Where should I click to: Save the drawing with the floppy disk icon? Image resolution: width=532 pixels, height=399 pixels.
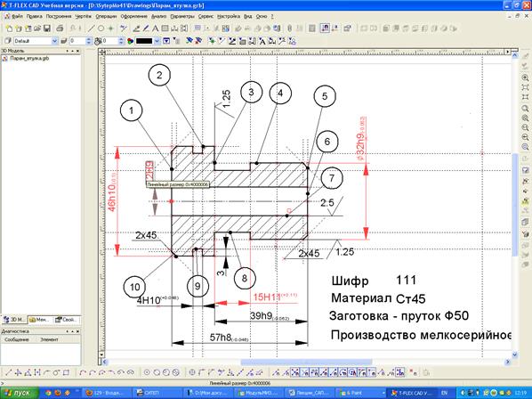[x=47, y=28]
